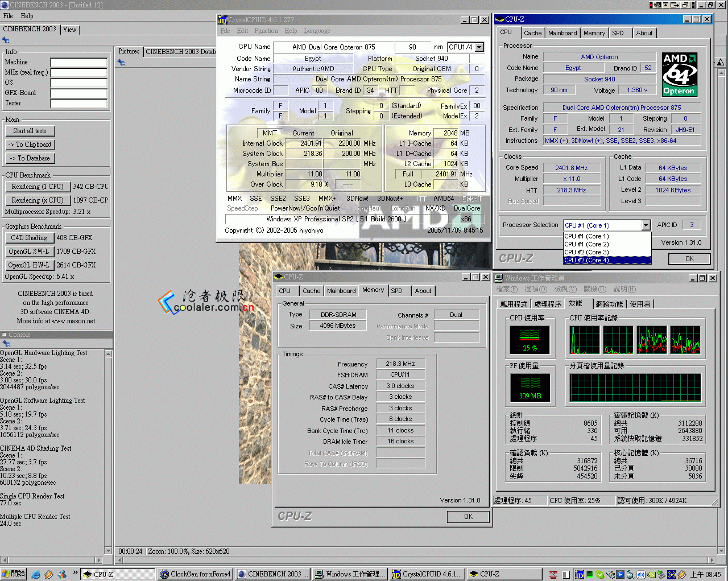Screen dimensions: 728x581
Task: Click the Windows Task Manager title bar icon
Action: [499, 278]
